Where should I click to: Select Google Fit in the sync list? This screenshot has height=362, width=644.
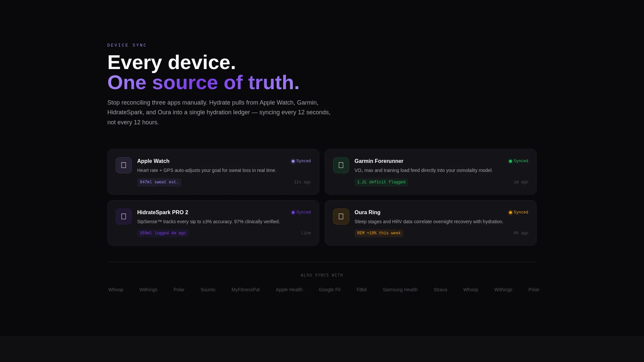330,290
